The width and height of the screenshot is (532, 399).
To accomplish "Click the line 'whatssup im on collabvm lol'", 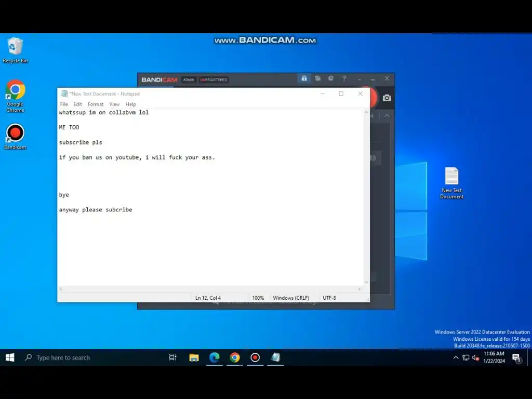I will [104, 112].
